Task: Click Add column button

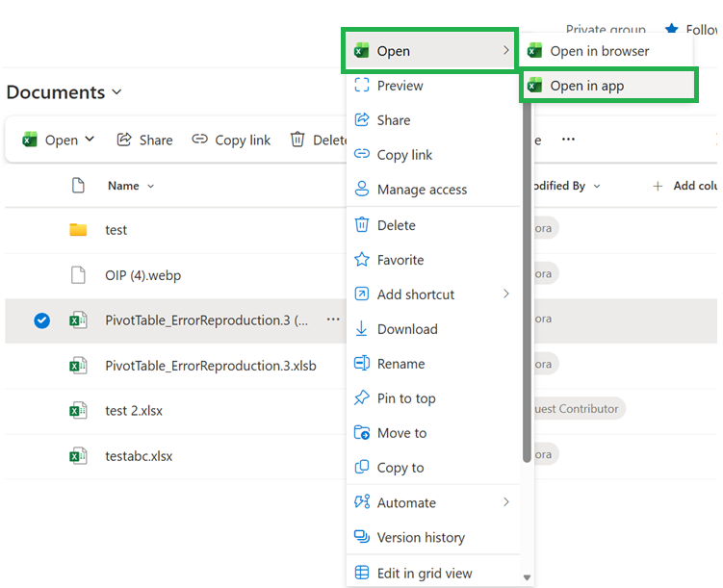Action: pyautogui.click(x=685, y=186)
